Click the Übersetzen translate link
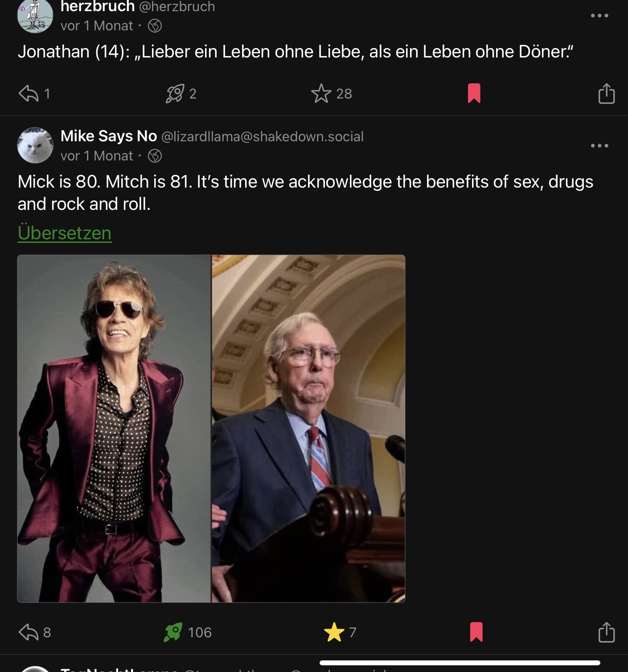The image size is (628, 672). click(65, 233)
